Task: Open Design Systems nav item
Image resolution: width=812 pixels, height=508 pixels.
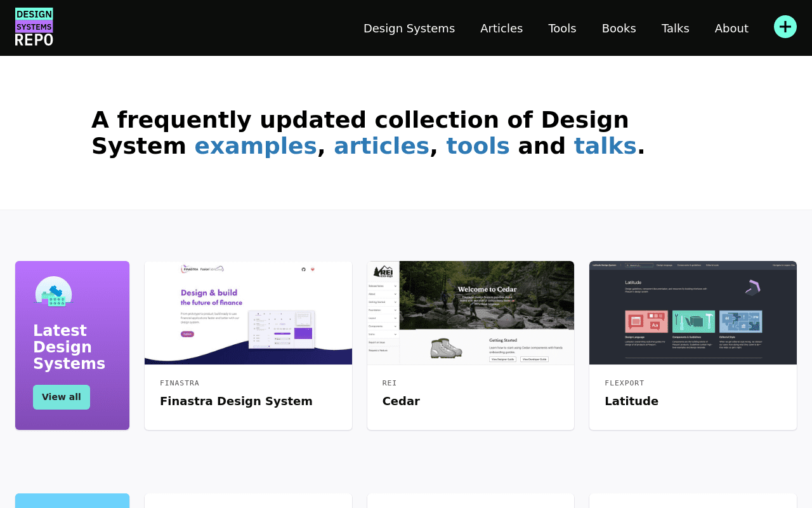Action: point(409,28)
